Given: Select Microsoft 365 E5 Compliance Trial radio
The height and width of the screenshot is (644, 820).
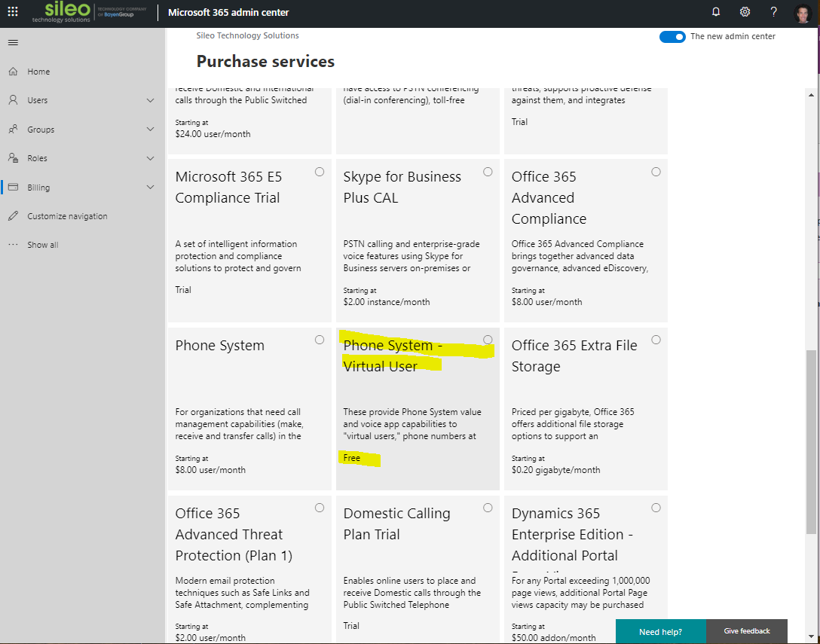Looking at the screenshot, I should coord(320,172).
